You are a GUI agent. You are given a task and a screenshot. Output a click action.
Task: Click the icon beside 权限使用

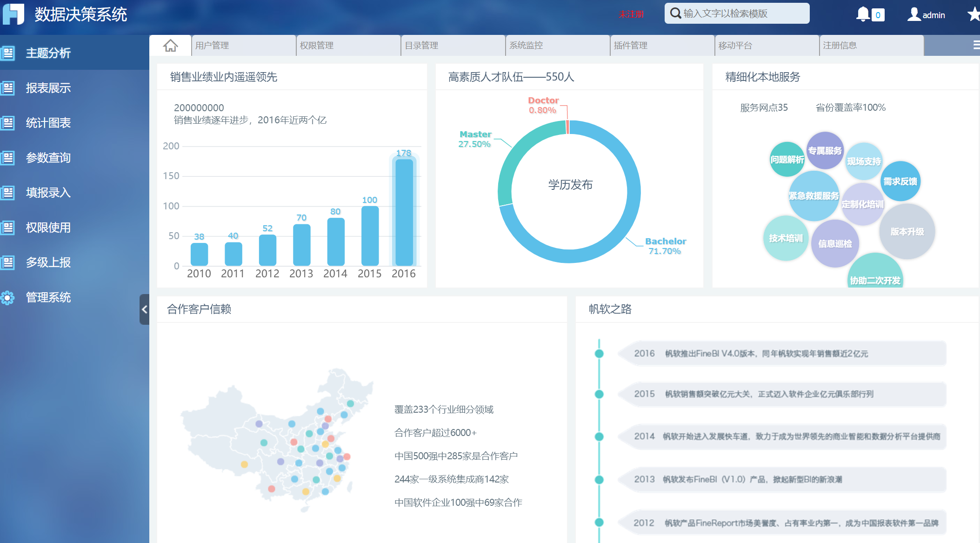click(8, 228)
